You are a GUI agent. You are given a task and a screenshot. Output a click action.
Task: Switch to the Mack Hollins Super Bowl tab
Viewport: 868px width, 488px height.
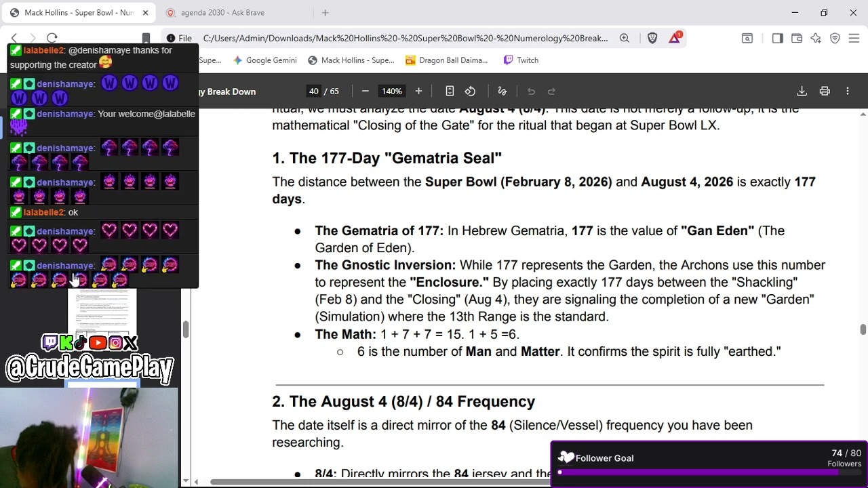(79, 13)
